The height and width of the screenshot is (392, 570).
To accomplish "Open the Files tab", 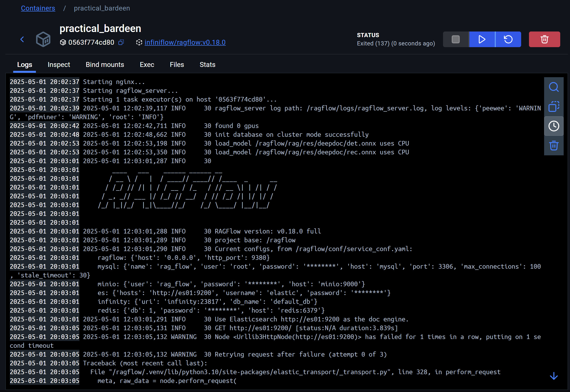I will 177,64.
